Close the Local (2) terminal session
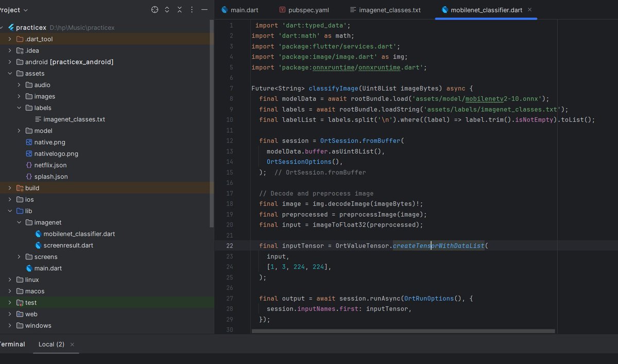 (x=72, y=344)
